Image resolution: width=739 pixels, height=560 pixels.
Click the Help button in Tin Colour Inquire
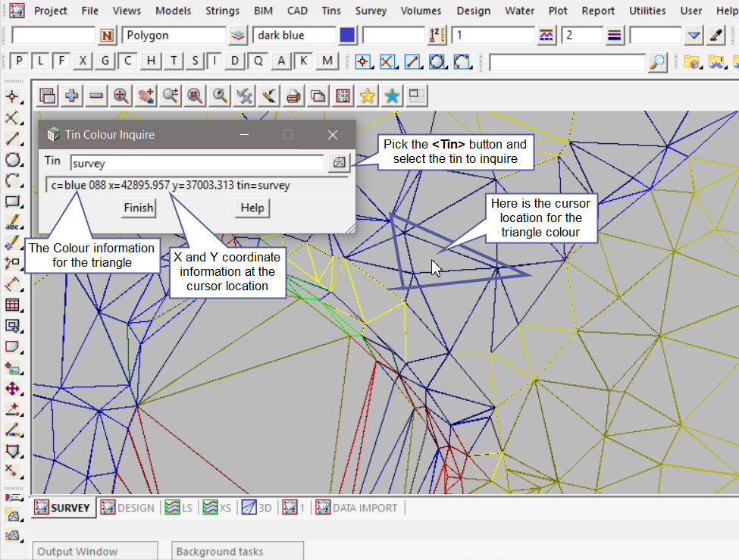pos(252,208)
